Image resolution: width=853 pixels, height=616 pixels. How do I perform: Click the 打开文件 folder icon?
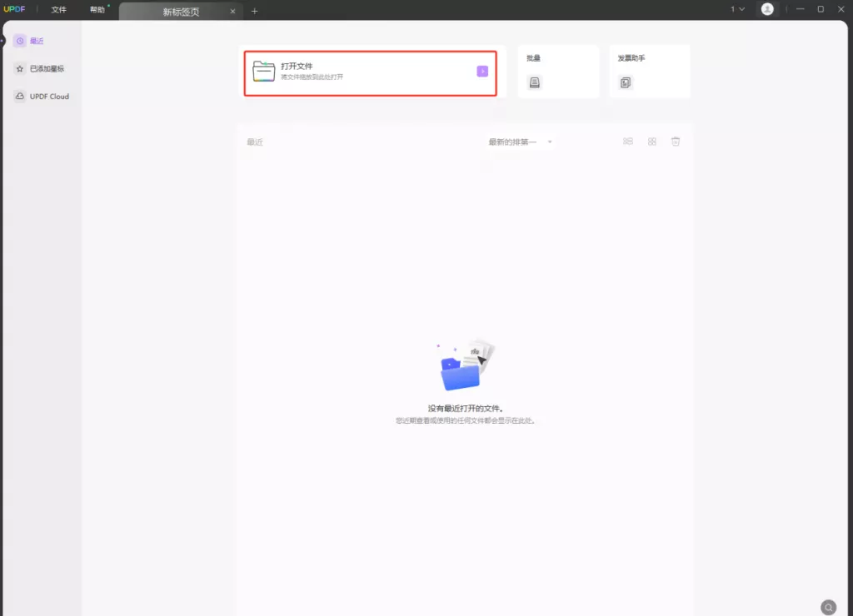(264, 72)
